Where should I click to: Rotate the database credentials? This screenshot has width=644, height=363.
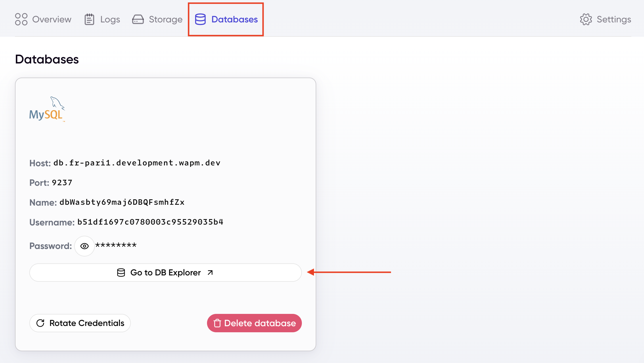pyautogui.click(x=80, y=323)
